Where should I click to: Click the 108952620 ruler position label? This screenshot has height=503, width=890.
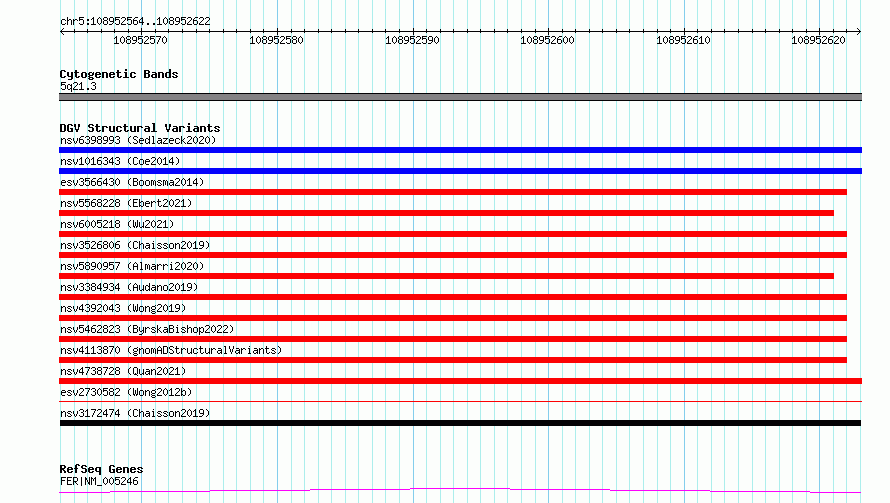818,40
